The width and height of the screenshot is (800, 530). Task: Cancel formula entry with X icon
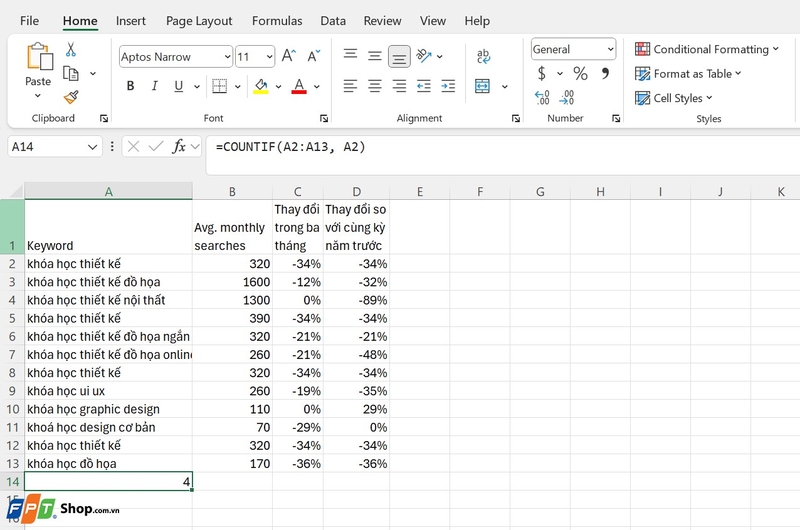[x=134, y=147]
